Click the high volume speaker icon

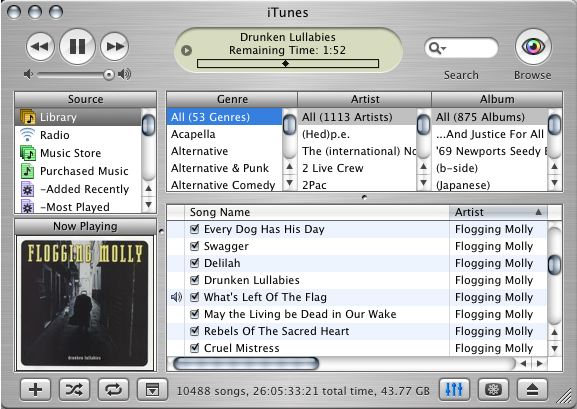coord(124,74)
